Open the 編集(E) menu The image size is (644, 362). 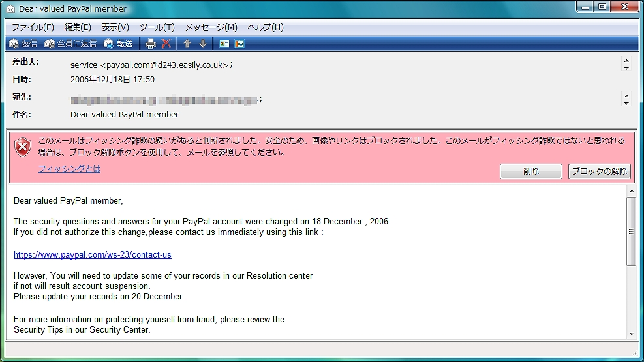(78, 27)
